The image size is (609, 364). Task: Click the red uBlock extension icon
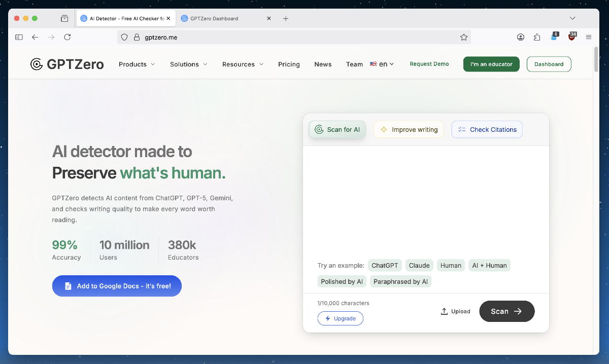click(572, 37)
